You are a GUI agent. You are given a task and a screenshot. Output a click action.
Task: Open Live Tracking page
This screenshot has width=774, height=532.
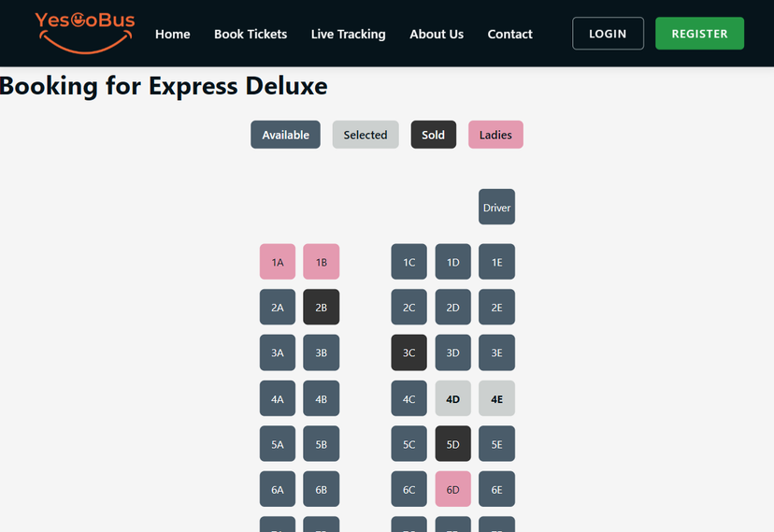pyautogui.click(x=348, y=34)
